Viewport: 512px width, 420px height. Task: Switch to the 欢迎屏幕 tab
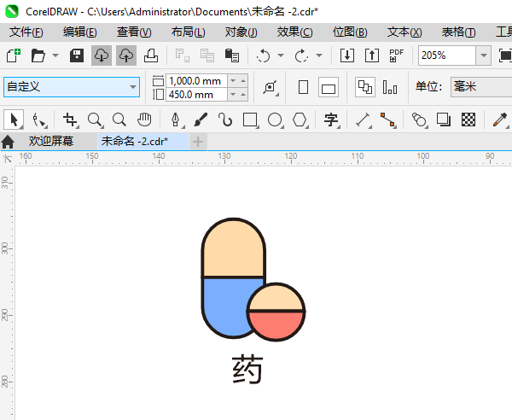pyautogui.click(x=51, y=142)
